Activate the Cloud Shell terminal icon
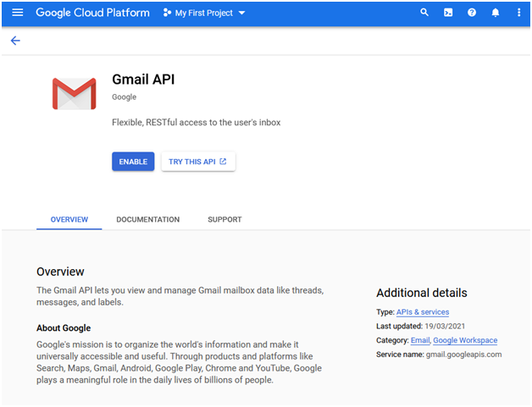 click(x=448, y=13)
